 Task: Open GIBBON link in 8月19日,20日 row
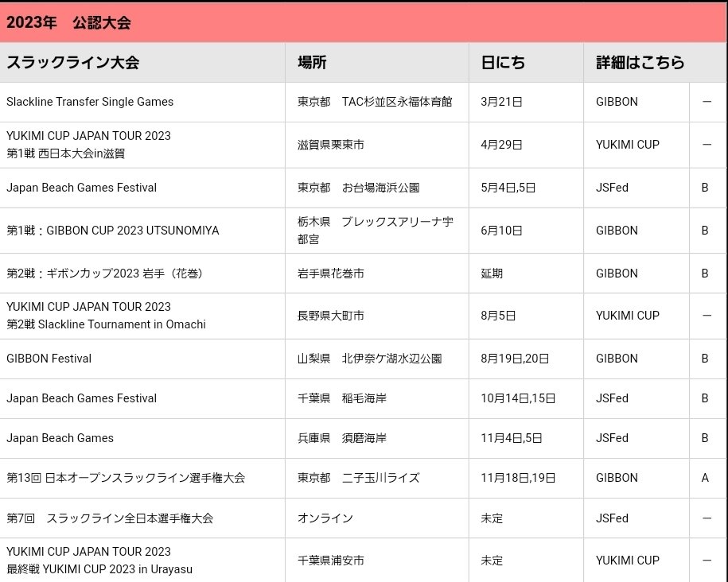(x=617, y=359)
